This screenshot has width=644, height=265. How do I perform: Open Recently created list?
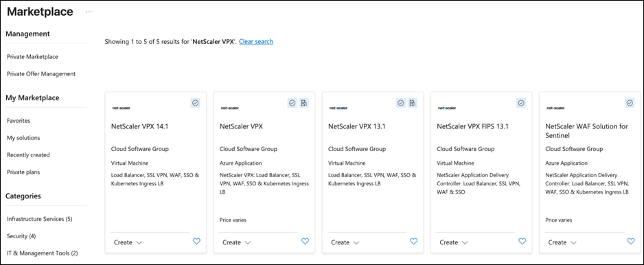[x=28, y=155]
